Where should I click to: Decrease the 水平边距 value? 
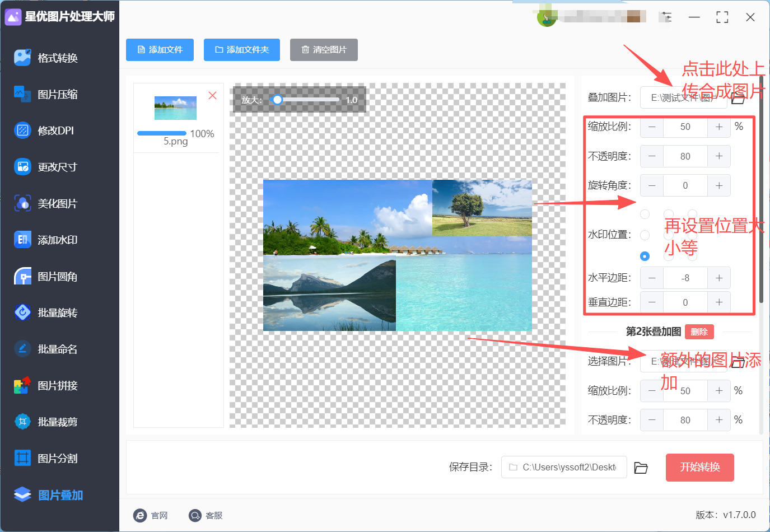(652, 278)
